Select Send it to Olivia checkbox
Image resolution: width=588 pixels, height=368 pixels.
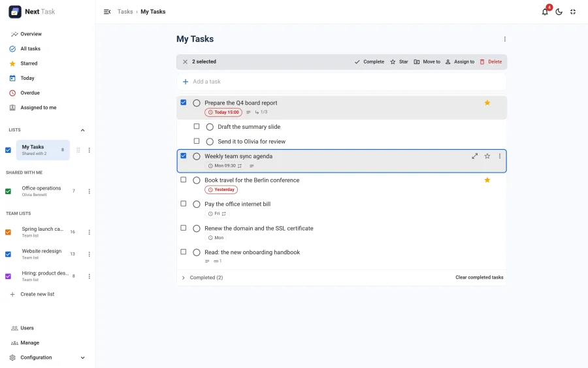tap(197, 141)
